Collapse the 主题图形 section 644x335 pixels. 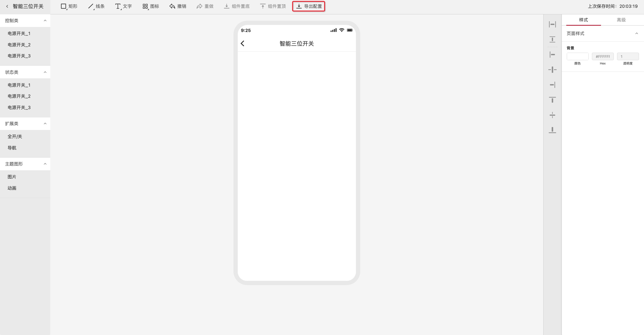[45, 164]
